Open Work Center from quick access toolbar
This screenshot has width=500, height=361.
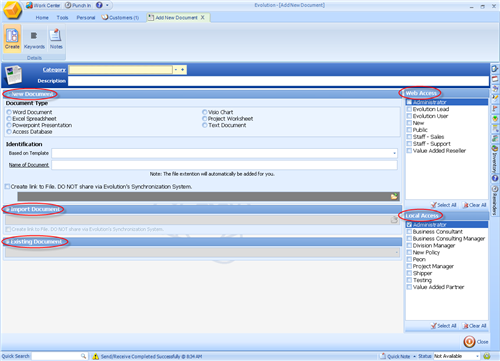pyautogui.click(x=43, y=5)
